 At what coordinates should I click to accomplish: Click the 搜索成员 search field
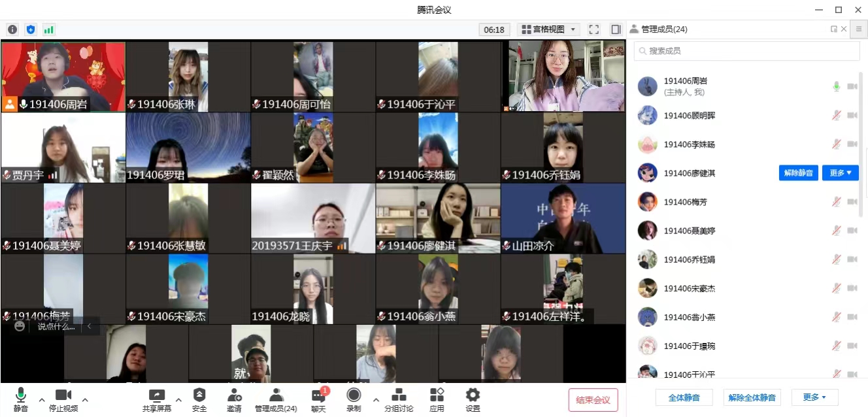746,51
